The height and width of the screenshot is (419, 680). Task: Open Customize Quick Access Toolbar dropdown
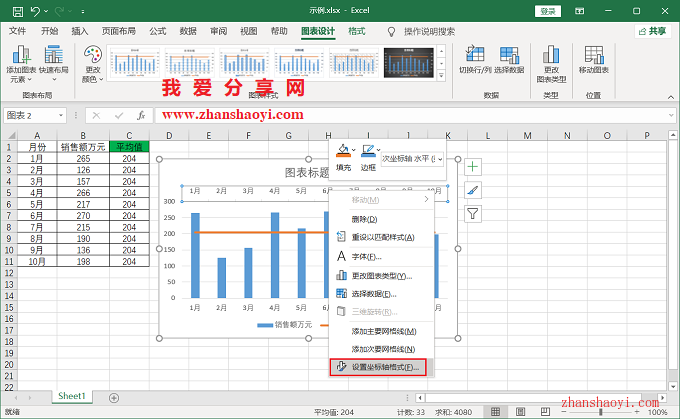point(82,11)
